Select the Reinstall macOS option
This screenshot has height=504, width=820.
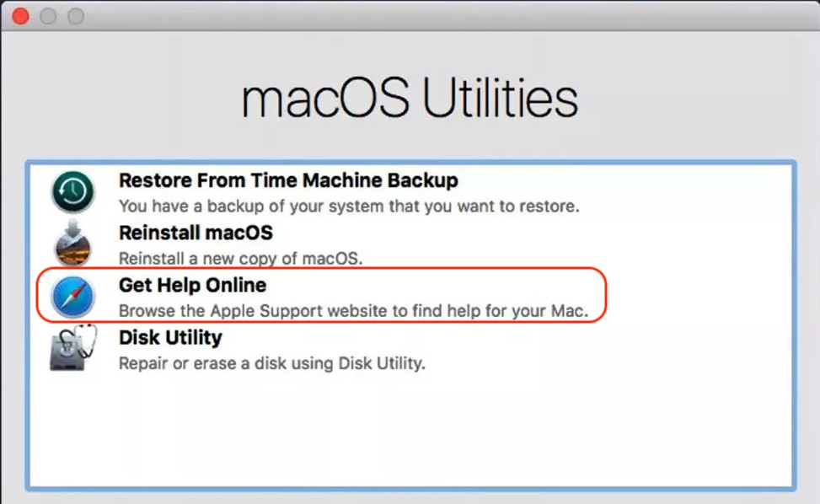(195, 233)
